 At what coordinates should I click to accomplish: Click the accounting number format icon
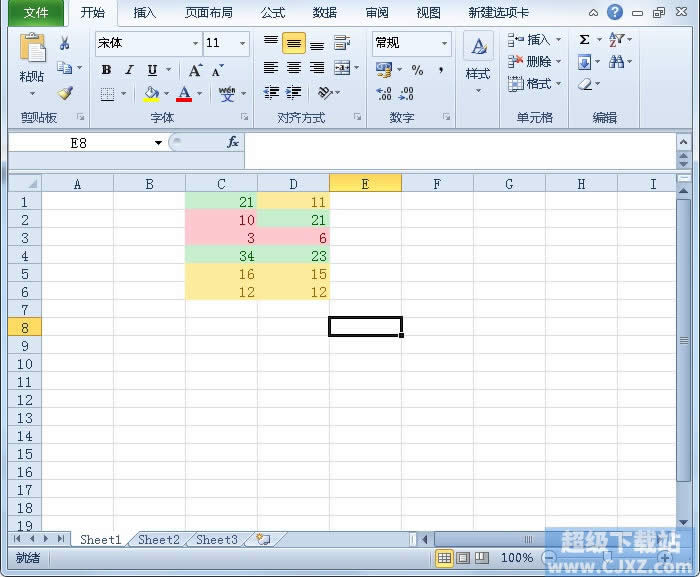tap(383, 69)
